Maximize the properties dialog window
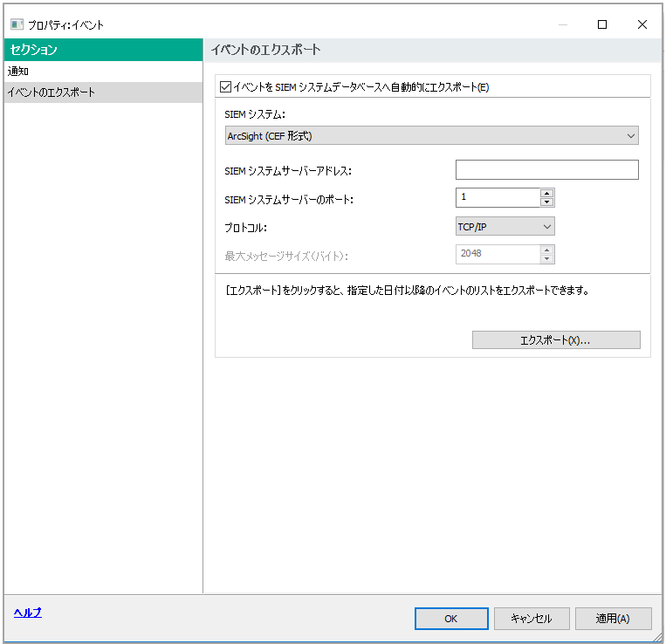The image size is (666, 644). 601,25
